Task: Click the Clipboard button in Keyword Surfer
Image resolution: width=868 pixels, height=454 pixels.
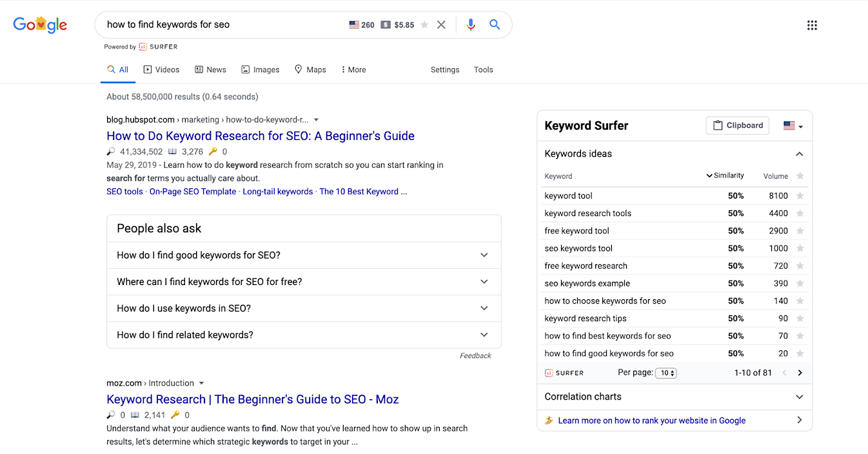Action: 738,126
